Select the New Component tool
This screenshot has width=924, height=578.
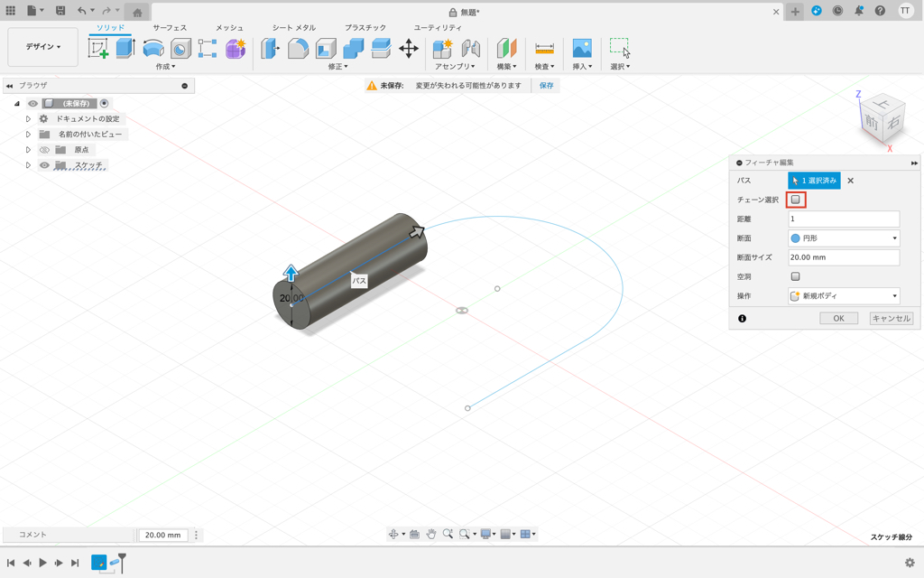click(x=442, y=49)
